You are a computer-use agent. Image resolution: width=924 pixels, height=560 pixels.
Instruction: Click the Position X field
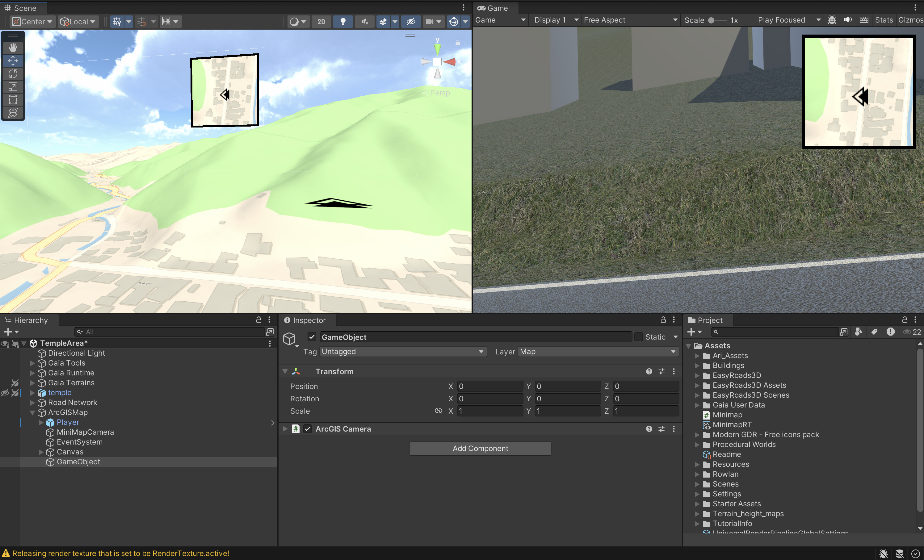490,386
